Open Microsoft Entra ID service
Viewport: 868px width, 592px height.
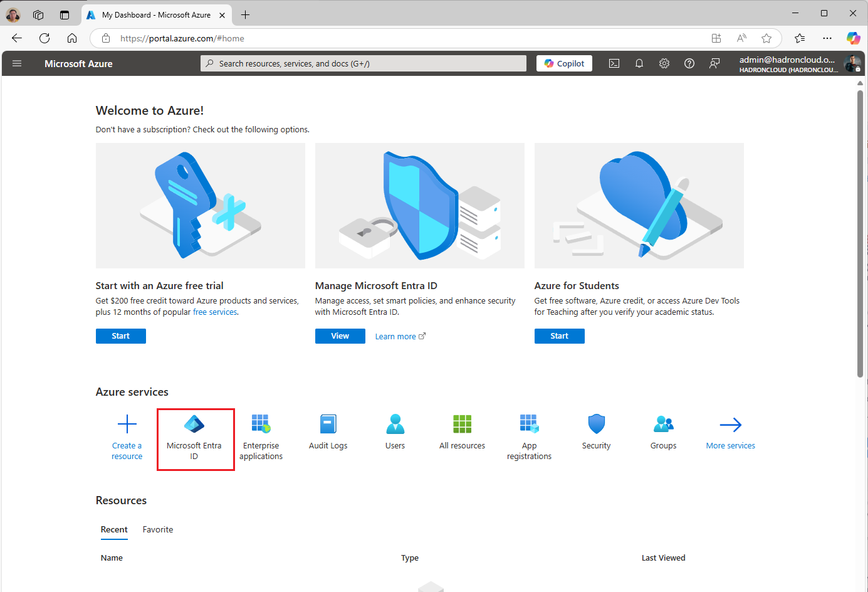pos(194,437)
